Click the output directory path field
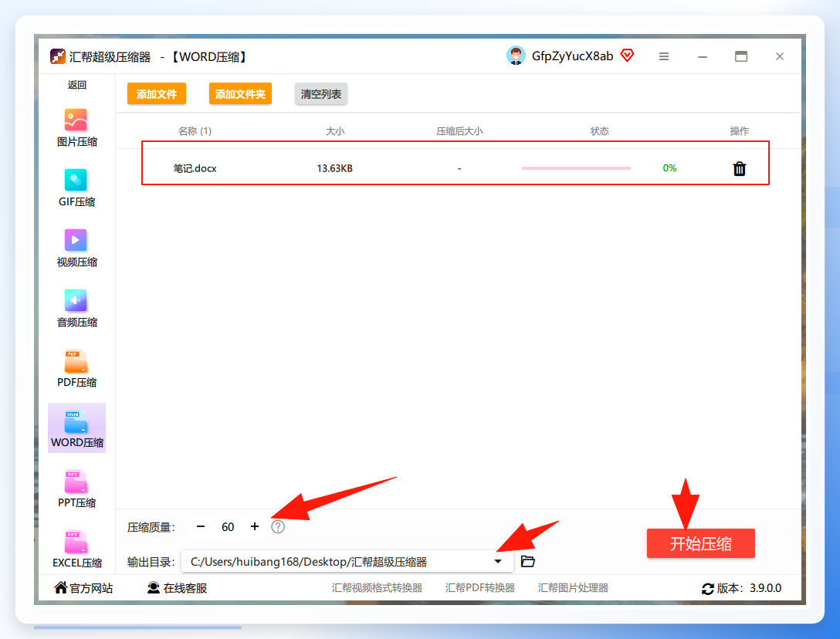 [x=347, y=561]
